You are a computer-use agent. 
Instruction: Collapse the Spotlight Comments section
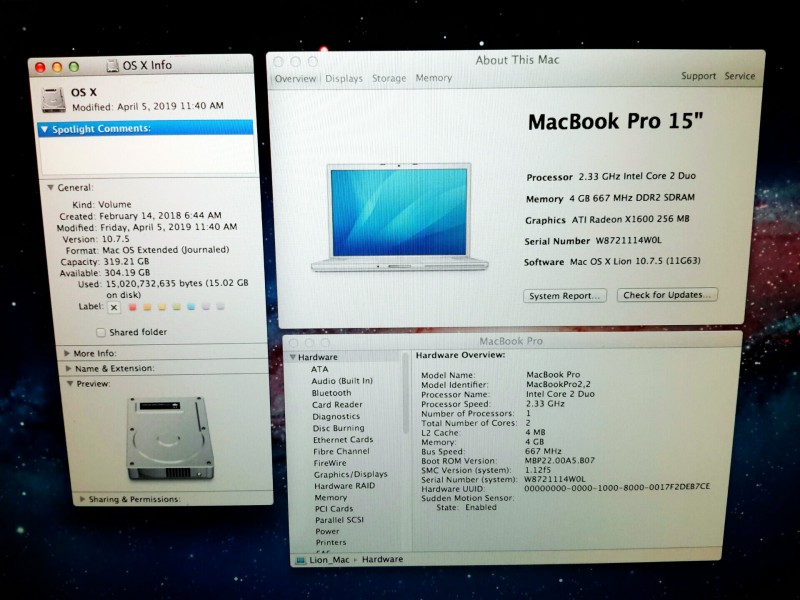point(44,130)
